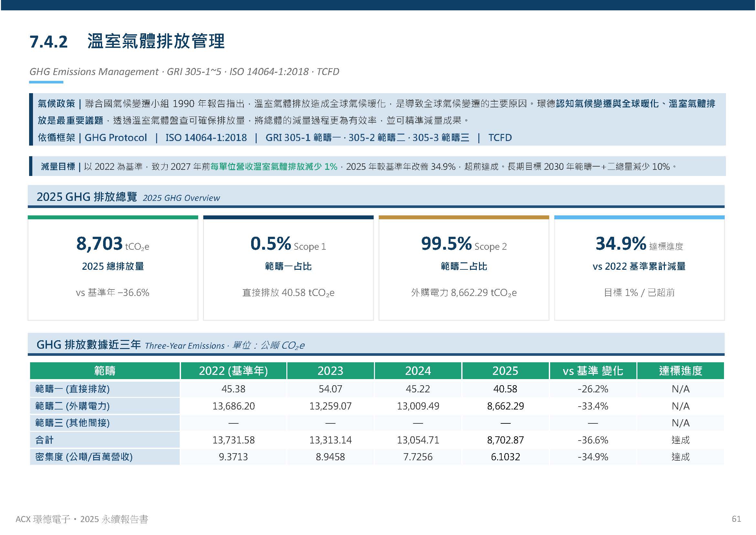Click the 2025 總排放量 card label
This screenshot has height=535, width=756.
(113, 266)
